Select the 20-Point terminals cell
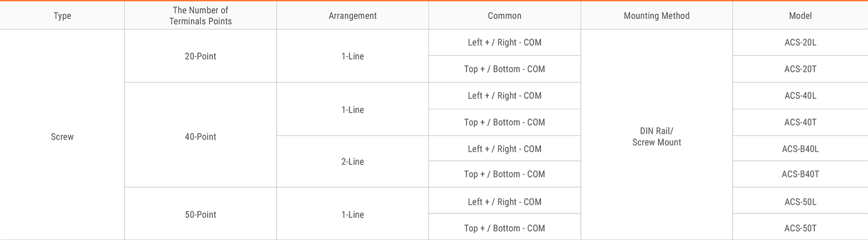The height and width of the screenshot is (240, 868). tap(201, 56)
